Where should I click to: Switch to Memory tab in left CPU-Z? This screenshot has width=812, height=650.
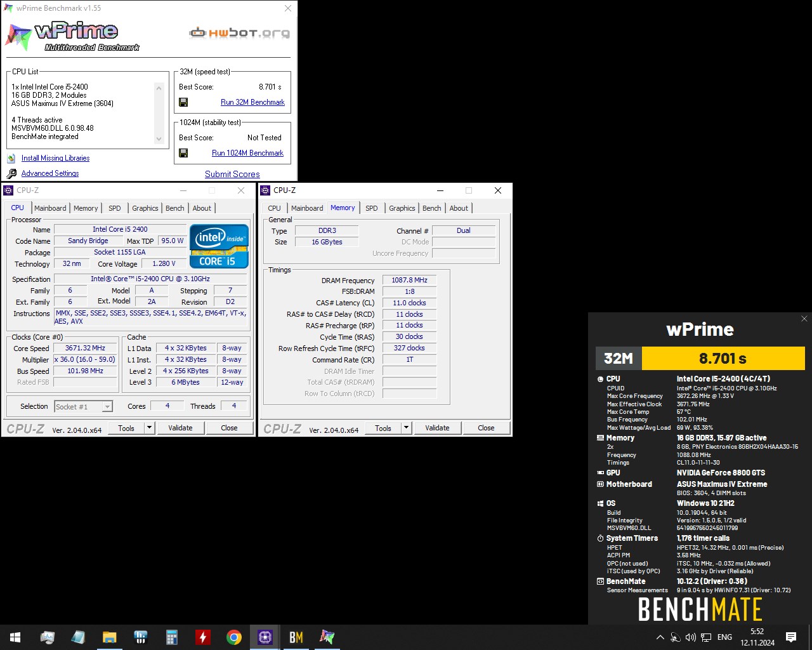point(86,208)
